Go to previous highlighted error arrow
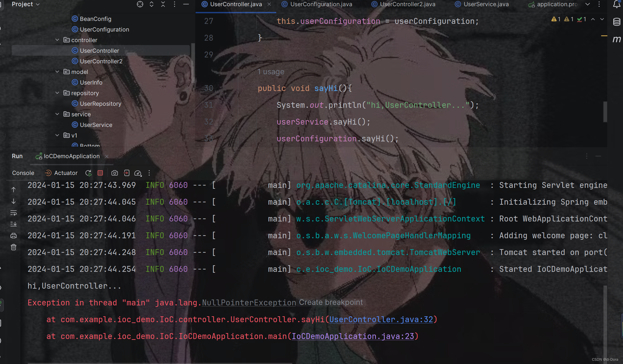Viewport: 623px width, 364px height. (x=593, y=19)
